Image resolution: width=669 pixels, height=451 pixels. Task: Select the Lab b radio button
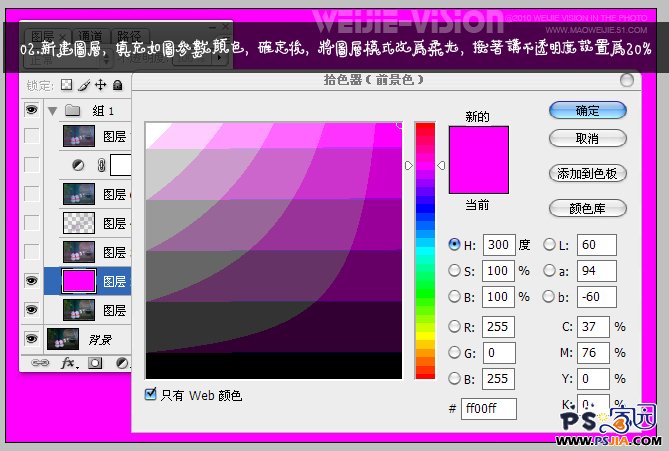pos(549,296)
